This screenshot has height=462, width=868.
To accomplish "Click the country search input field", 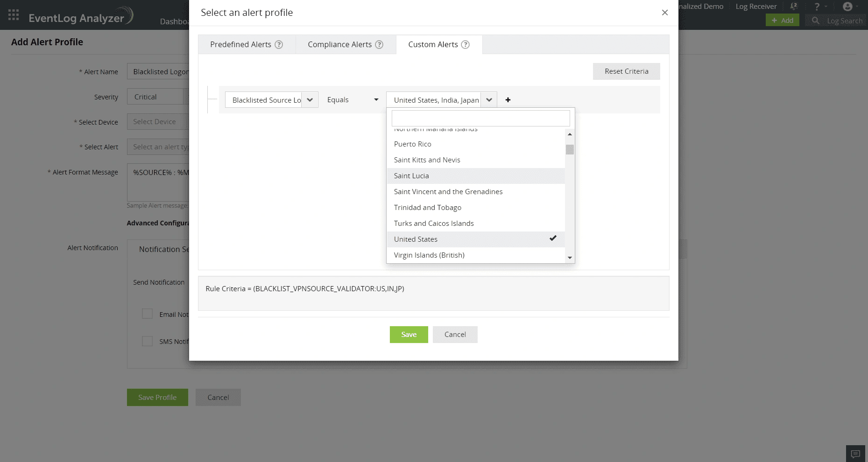I will pos(481,118).
